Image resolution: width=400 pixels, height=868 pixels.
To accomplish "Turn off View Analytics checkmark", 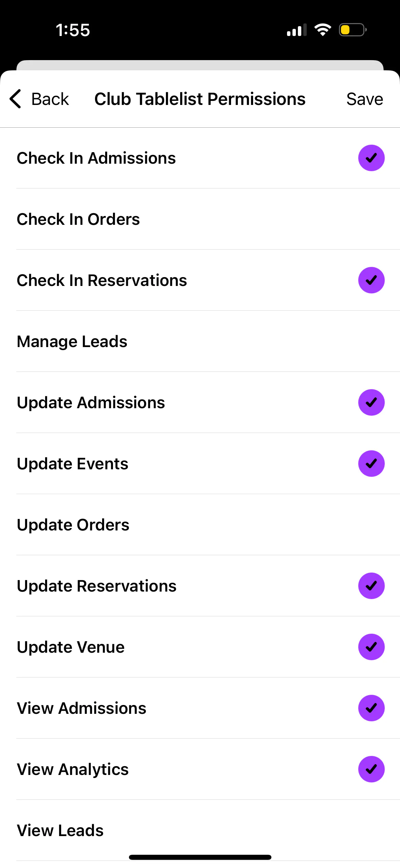I will click(x=371, y=769).
